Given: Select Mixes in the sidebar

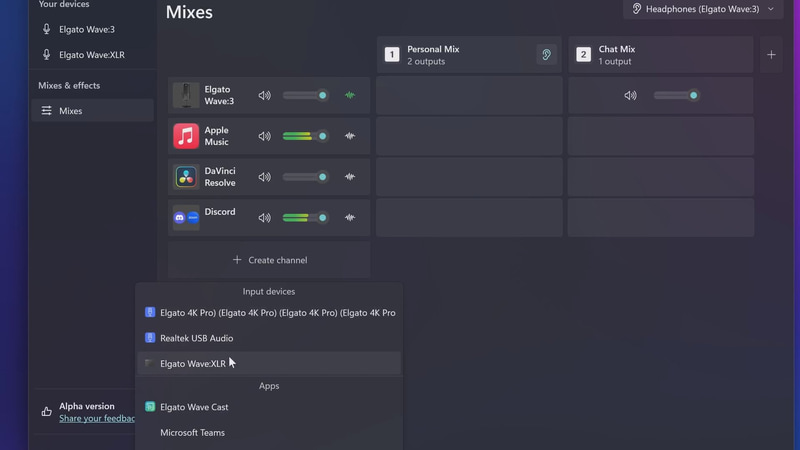Looking at the screenshot, I should [x=92, y=111].
